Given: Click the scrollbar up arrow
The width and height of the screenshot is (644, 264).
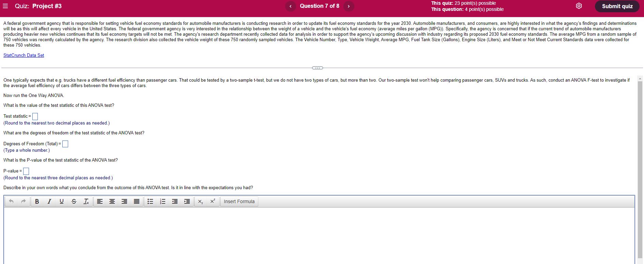Looking at the screenshot, I should pos(640,78).
